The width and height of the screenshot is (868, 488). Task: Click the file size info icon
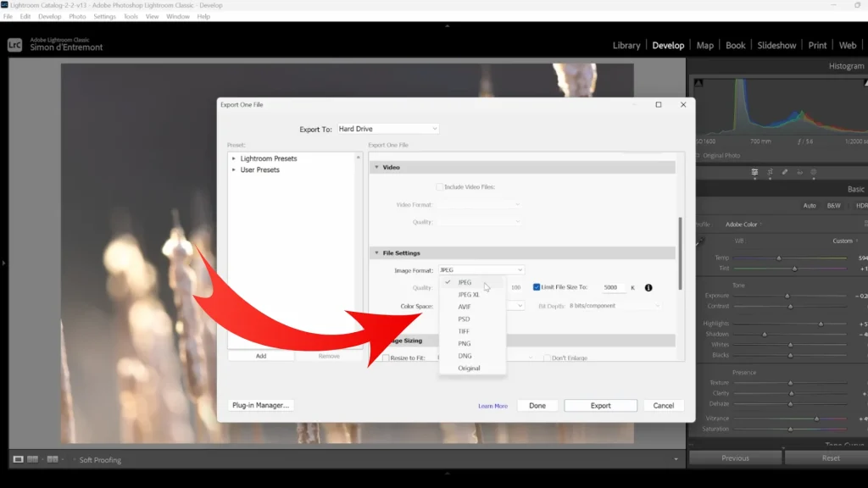pyautogui.click(x=648, y=288)
